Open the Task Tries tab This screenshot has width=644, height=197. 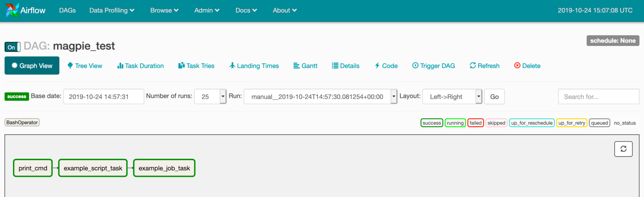pos(197,66)
